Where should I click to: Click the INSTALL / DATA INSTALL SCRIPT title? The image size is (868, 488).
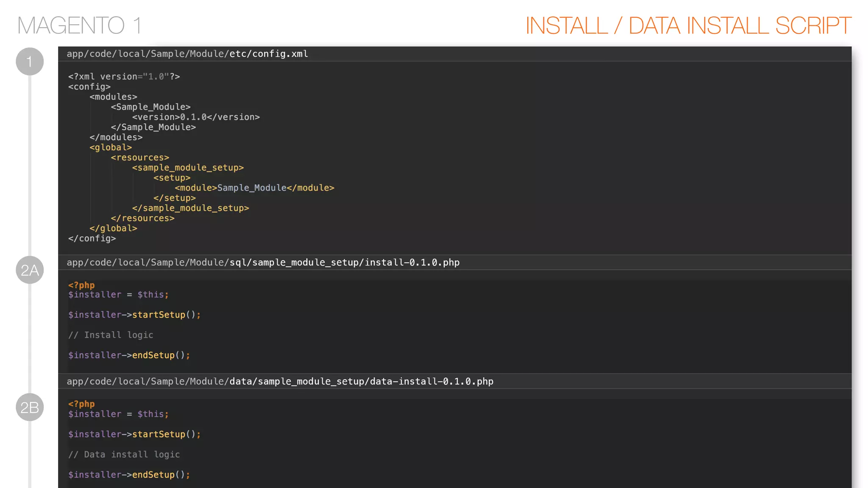(x=688, y=25)
